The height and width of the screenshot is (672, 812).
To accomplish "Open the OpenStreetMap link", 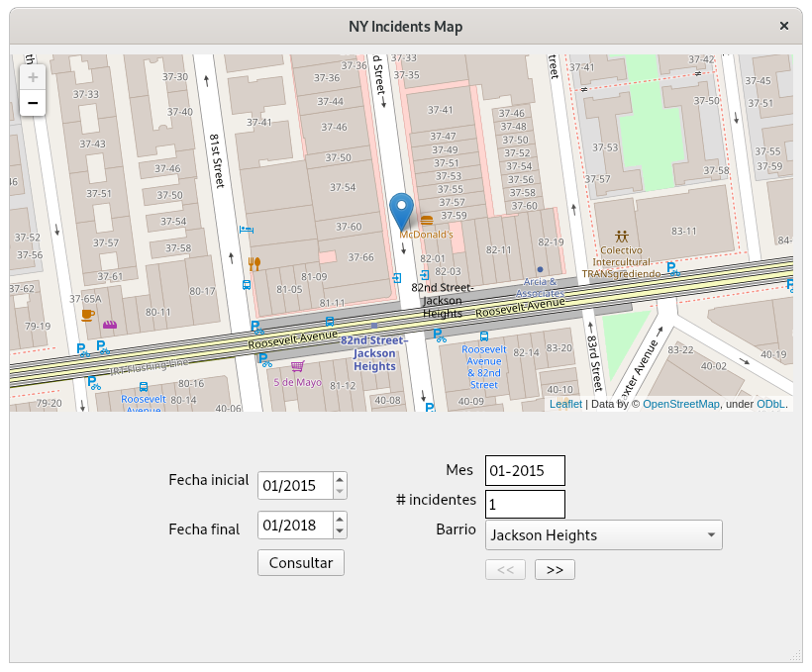I will click(681, 404).
